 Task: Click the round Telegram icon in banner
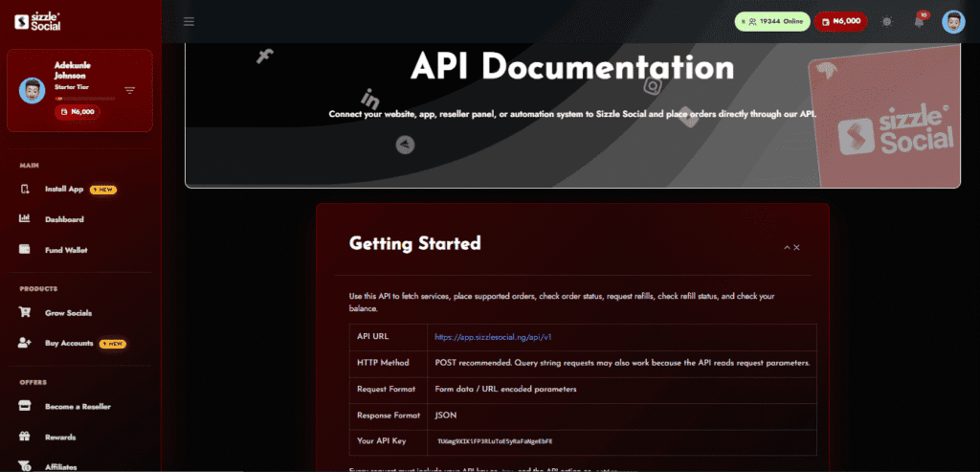(405, 146)
